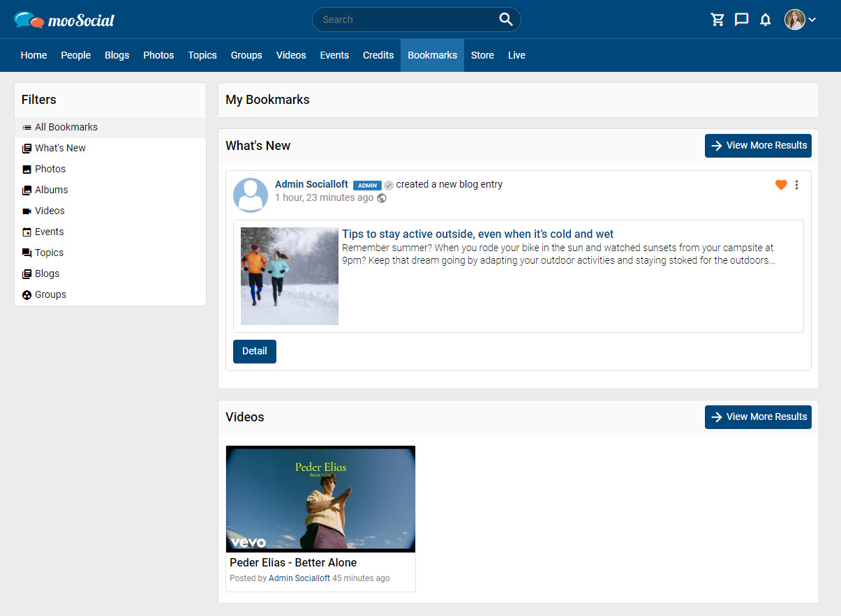Open the Live menu item

tap(516, 55)
